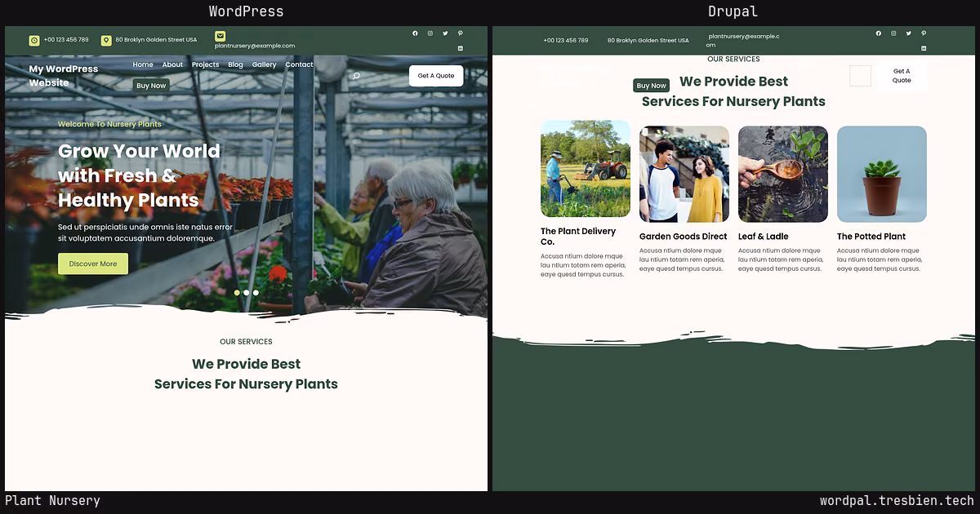Open the Projects menu item in WordPress nav
Image resolution: width=980 pixels, height=514 pixels.
click(205, 64)
